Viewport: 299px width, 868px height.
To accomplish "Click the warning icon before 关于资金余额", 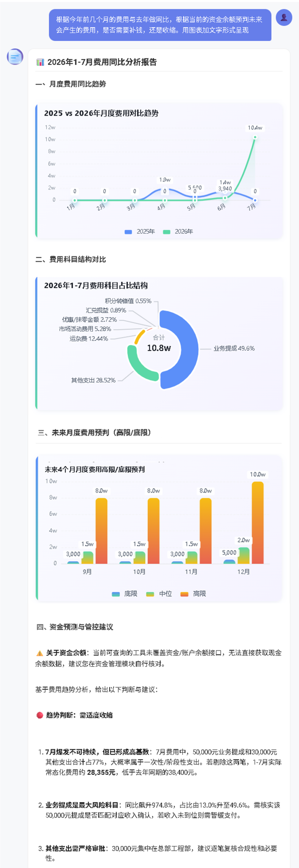I will click(x=39, y=653).
